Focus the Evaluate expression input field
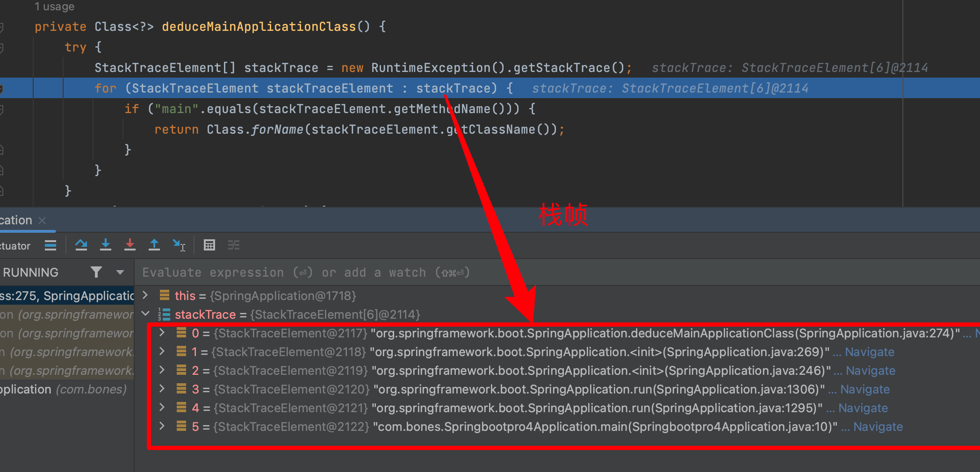The width and height of the screenshot is (980, 472). click(x=557, y=272)
